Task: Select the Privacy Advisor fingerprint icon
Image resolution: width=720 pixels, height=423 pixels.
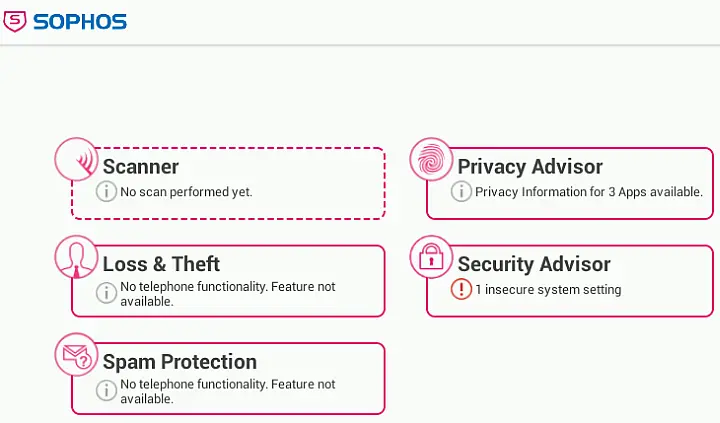Action: [431, 159]
